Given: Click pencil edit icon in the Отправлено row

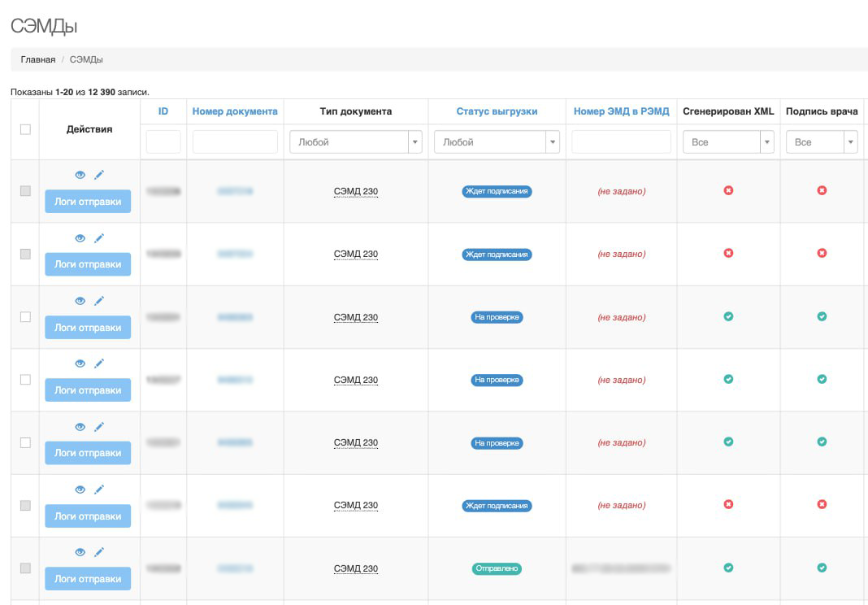Looking at the screenshot, I should point(99,552).
